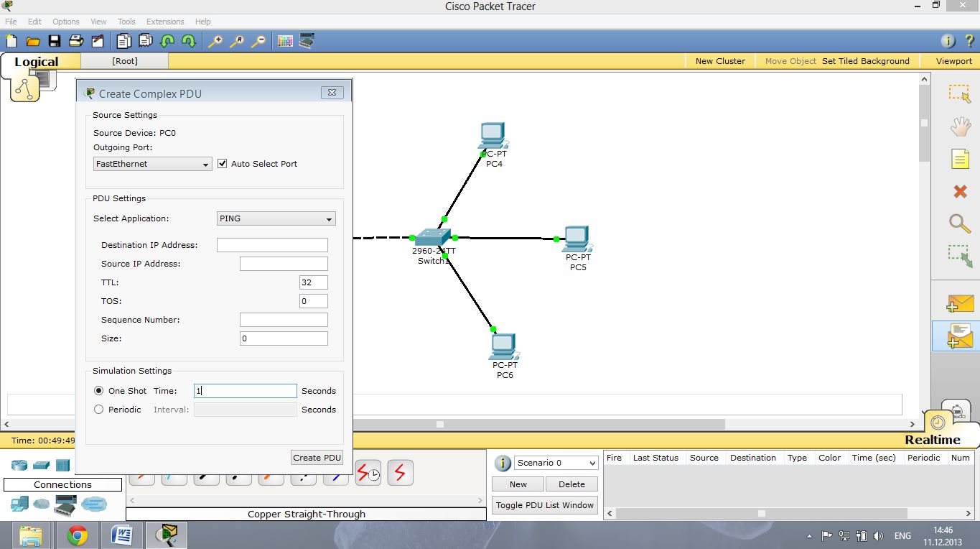Click the Copy toolbar icon
This screenshot has width=980, height=549.
tap(124, 41)
